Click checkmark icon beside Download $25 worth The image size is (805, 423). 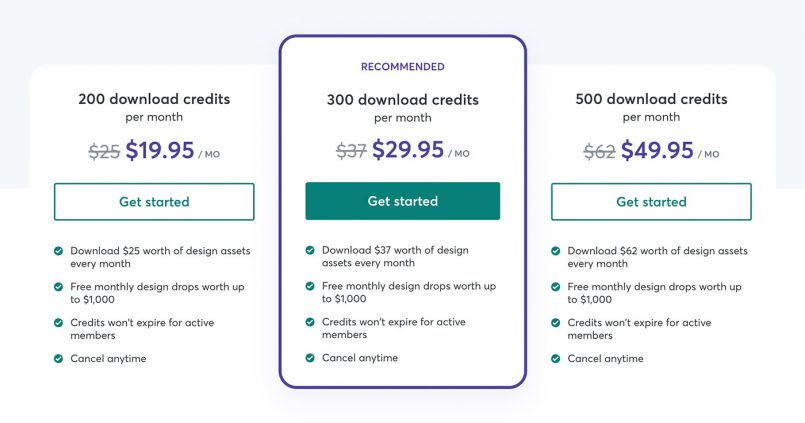pyautogui.click(x=59, y=251)
